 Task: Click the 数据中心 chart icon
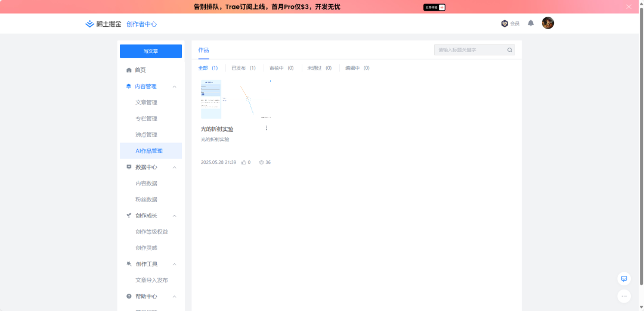coord(129,167)
